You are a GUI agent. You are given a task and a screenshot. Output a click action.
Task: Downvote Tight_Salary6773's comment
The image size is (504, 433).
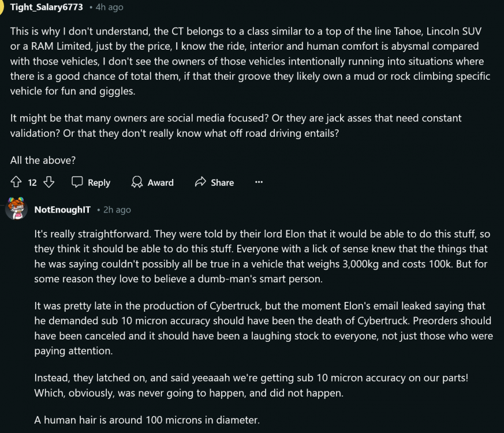tap(48, 182)
